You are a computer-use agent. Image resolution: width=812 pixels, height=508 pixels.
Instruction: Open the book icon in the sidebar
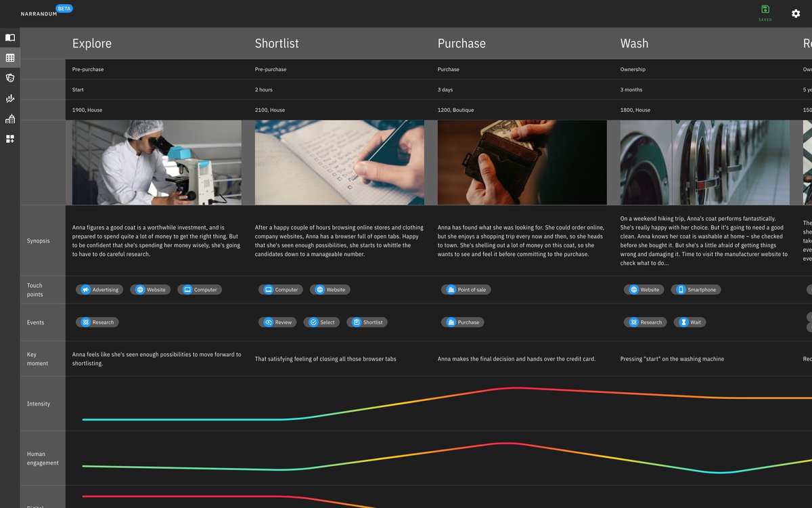click(x=10, y=38)
